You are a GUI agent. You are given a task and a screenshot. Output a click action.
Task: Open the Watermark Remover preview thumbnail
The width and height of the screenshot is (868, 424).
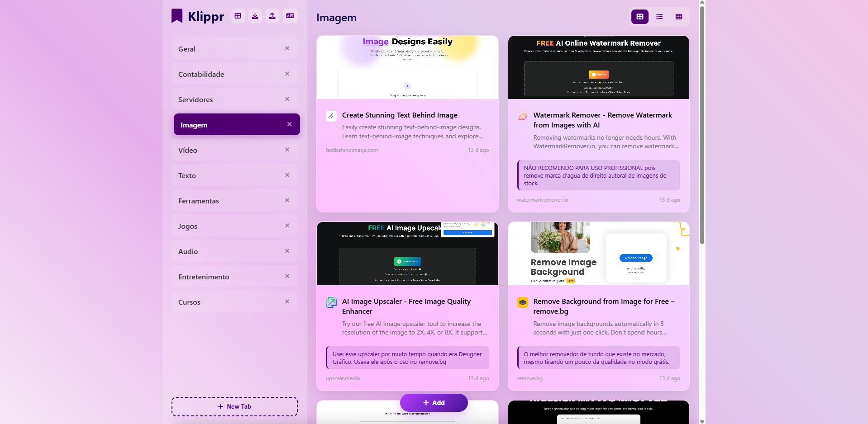point(598,67)
